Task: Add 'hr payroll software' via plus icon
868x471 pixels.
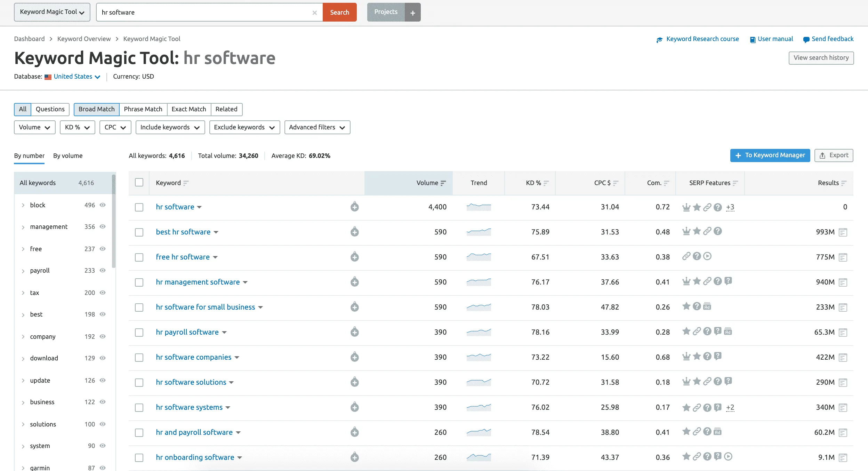Action: click(x=354, y=332)
